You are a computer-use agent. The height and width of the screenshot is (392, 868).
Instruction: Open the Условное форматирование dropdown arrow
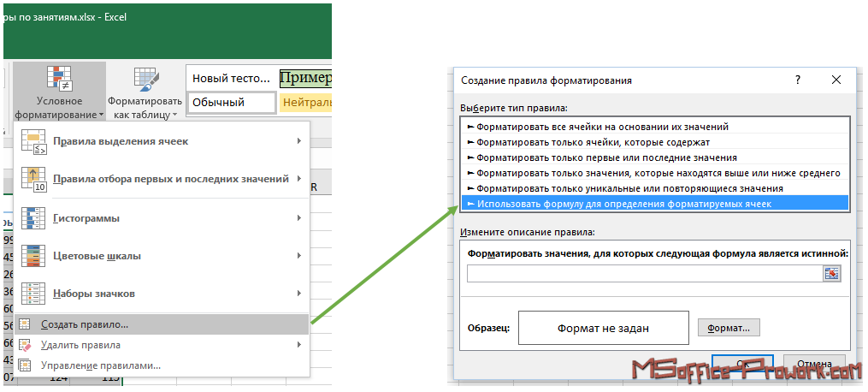101,115
